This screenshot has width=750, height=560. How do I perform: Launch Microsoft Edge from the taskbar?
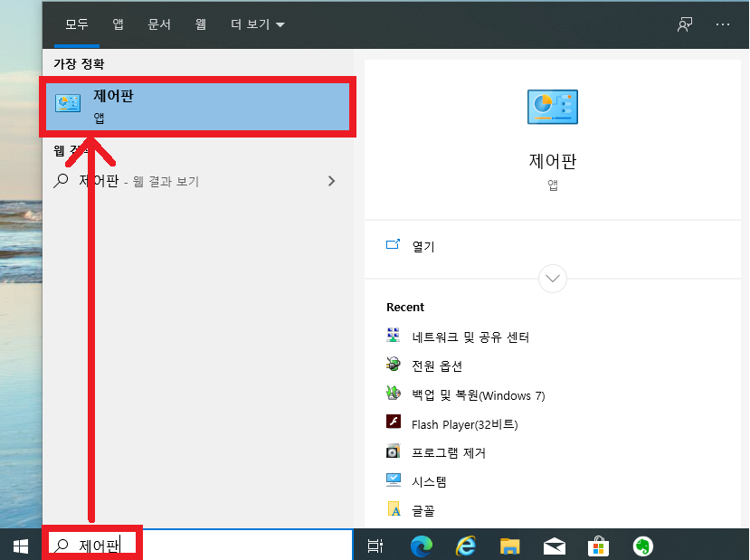[420, 546]
